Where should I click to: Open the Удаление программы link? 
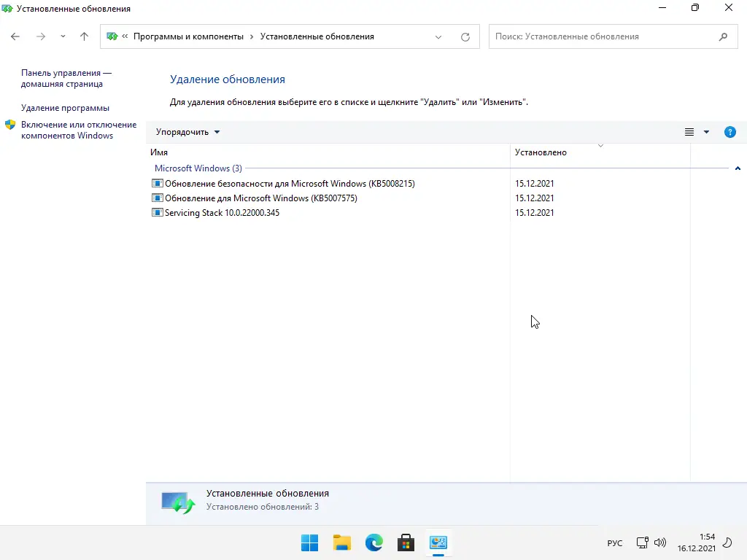coord(65,108)
